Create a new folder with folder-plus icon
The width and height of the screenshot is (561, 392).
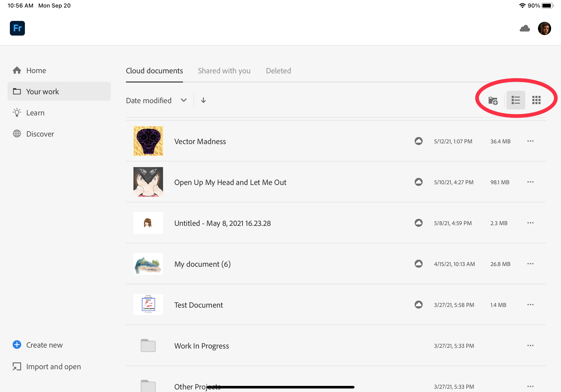pyautogui.click(x=493, y=100)
